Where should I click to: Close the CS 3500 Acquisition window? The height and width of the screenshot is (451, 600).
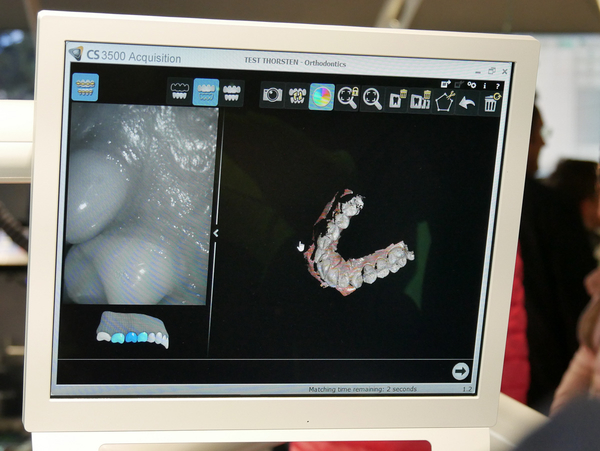click(x=505, y=71)
